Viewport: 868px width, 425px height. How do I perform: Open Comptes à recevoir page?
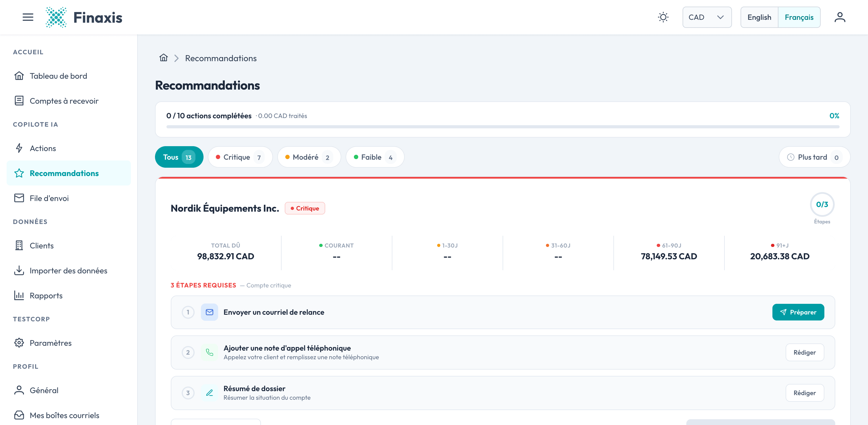[69, 101]
